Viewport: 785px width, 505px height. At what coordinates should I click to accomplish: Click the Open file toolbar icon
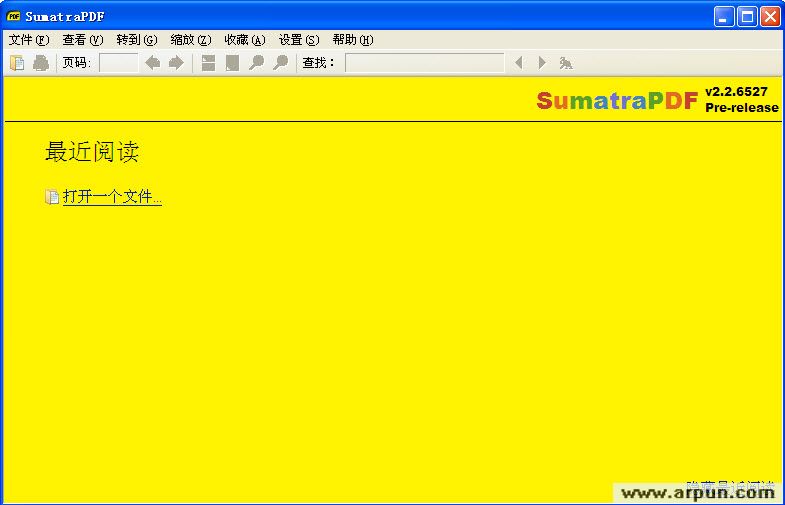(17, 63)
